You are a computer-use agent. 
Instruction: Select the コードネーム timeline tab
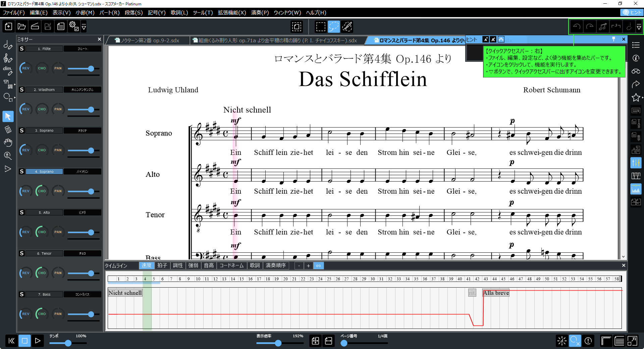pyautogui.click(x=231, y=266)
